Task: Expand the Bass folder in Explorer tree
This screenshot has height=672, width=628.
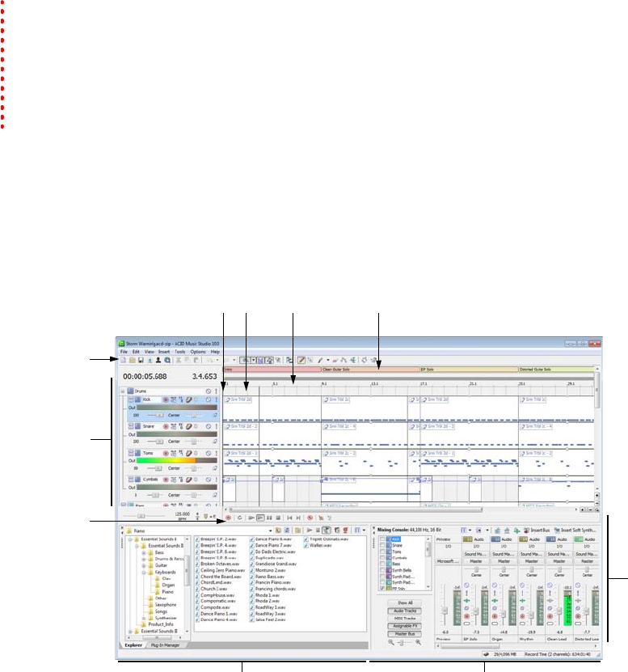Action: [144, 553]
